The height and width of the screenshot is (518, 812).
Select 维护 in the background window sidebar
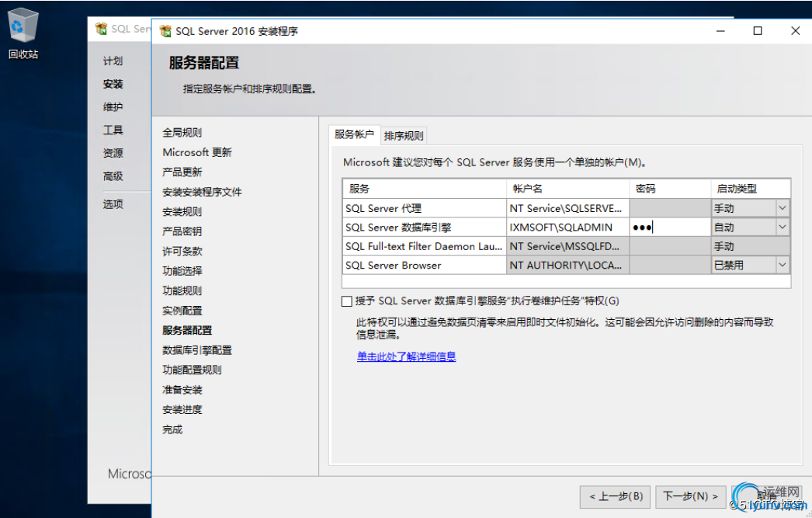113,107
